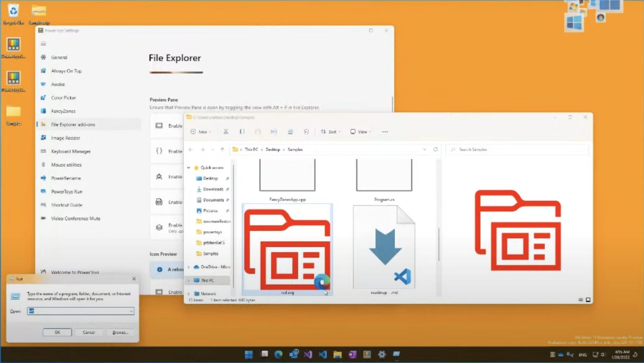Expand the New dropdown in Explorer
Viewport: 644px width, 363px height.
coord(201,132)
